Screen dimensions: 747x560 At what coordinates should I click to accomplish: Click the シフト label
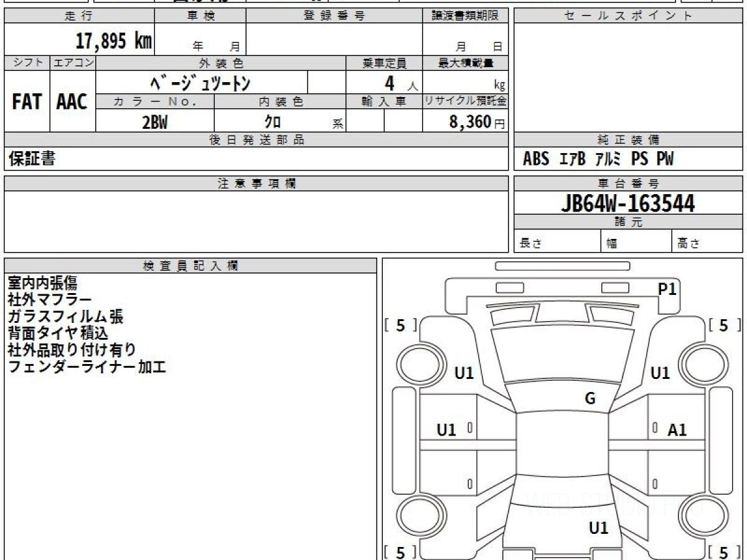[27, 63]
